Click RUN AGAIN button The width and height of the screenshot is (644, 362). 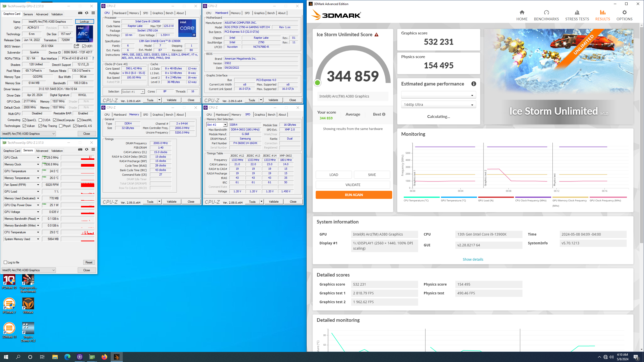tap(354, 195)
